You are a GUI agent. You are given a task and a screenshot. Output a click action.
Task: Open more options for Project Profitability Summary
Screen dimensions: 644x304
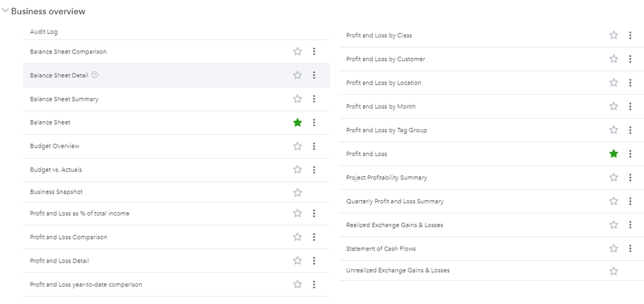tap(630, 177)
